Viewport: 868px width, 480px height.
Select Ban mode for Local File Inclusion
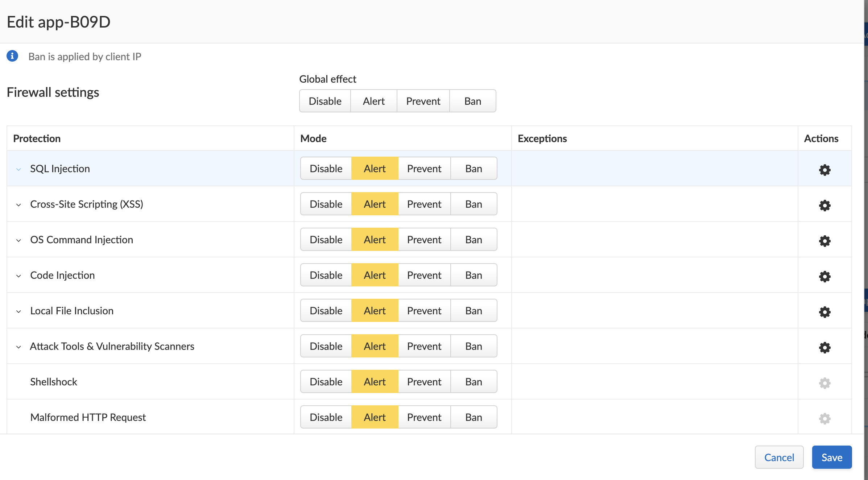tap(473, 310)
